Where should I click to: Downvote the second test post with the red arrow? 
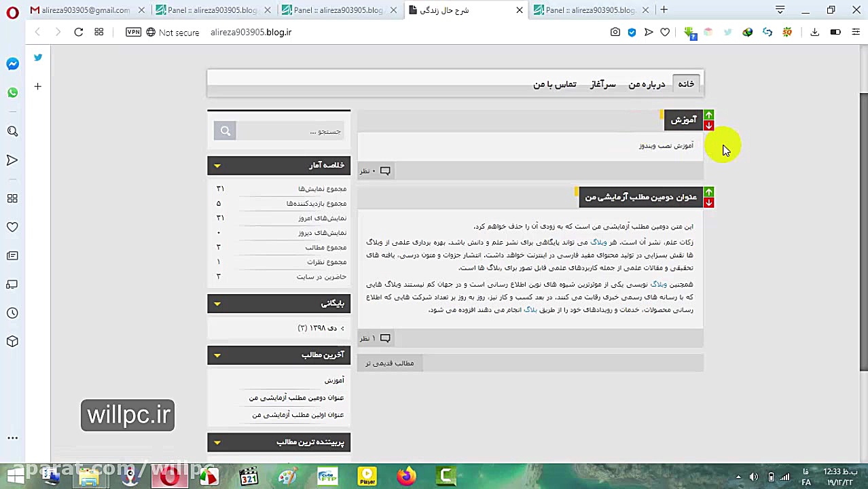708,203
